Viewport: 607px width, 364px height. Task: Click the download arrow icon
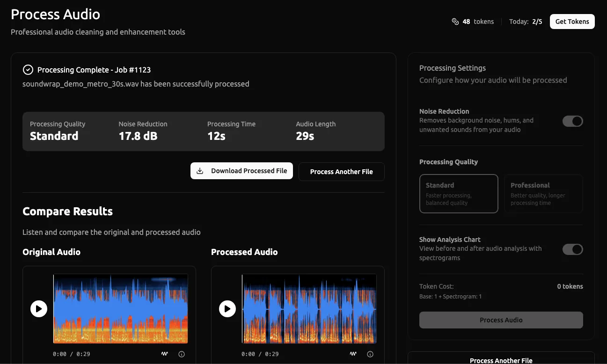(x=200, y=171)
